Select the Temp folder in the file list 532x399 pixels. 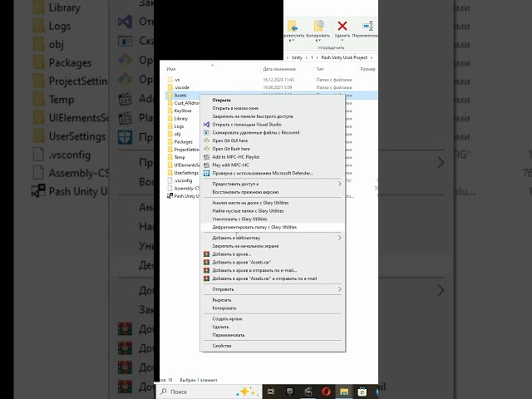(x=176, y=157)
